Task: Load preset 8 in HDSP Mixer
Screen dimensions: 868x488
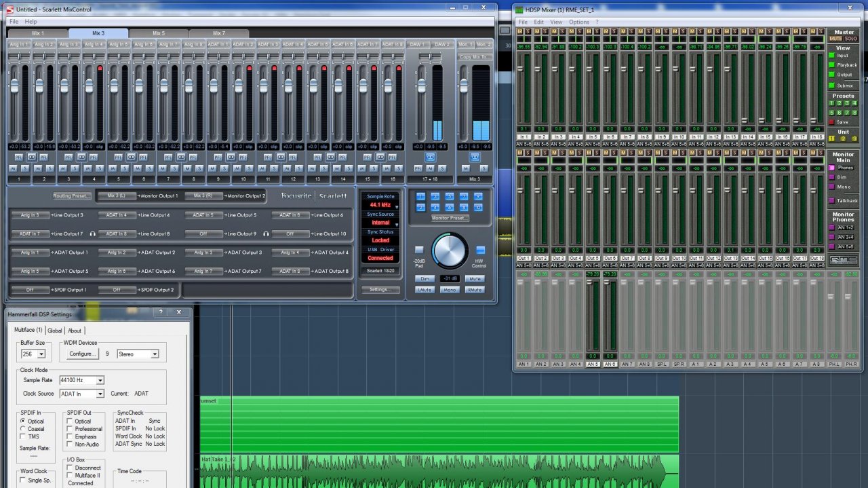Action: 854,113
